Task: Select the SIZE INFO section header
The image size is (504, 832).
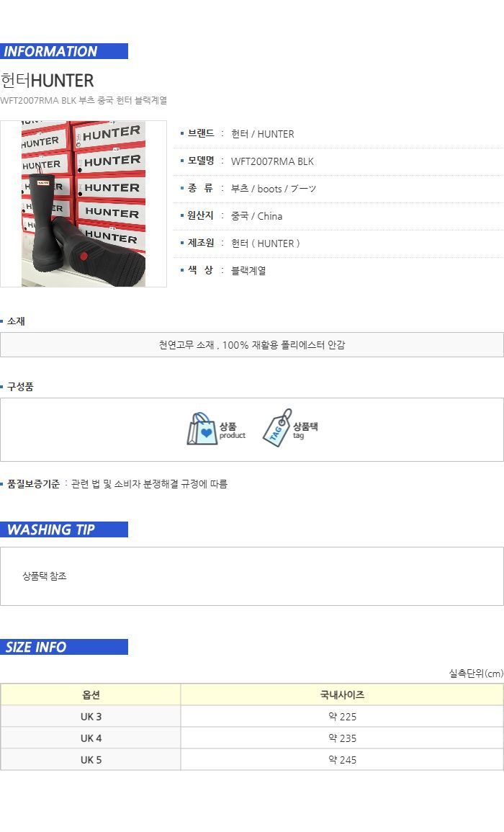Action: [x=63, y=647]
